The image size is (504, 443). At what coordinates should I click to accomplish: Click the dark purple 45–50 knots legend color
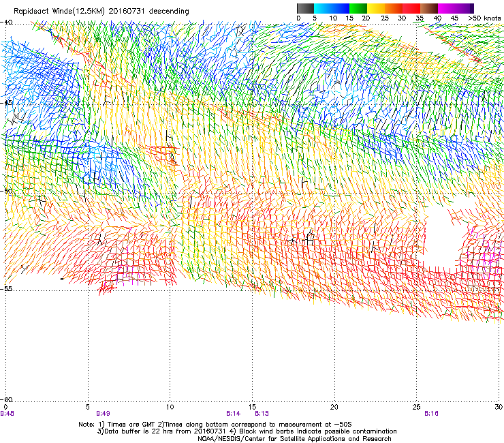[464, 8]
